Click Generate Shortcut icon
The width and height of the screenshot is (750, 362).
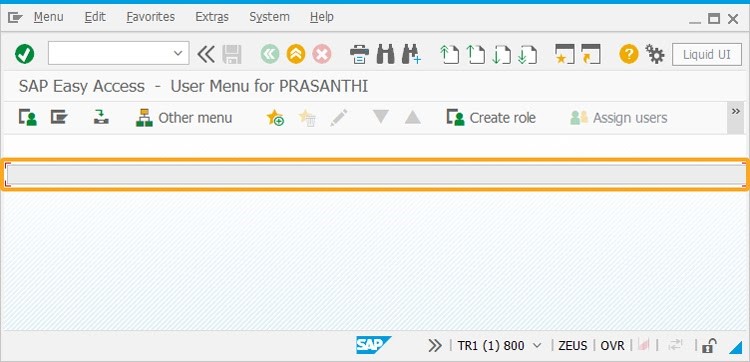pyautogui.click(x=591, y=54)
